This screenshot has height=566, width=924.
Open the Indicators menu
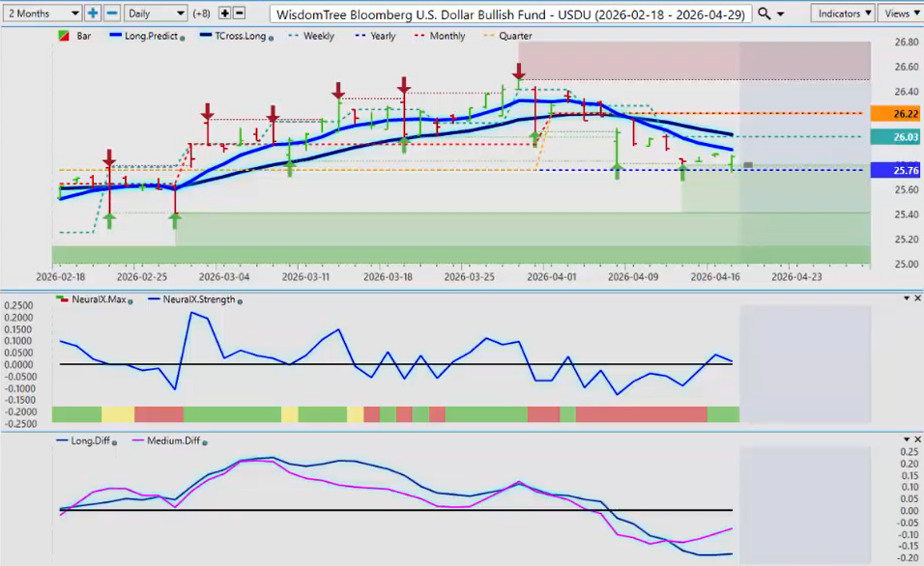click(x=843, y=14)
